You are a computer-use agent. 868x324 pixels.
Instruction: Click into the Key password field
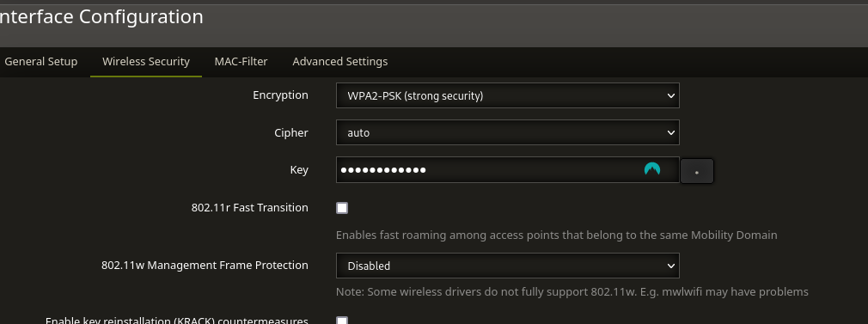click(508, 169)
